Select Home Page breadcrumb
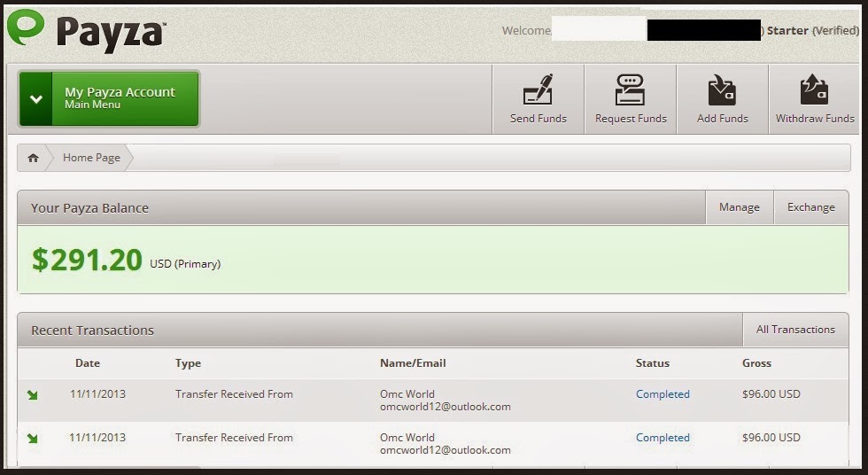This screenshot has height=475, width=868. (x=91, y=158)
